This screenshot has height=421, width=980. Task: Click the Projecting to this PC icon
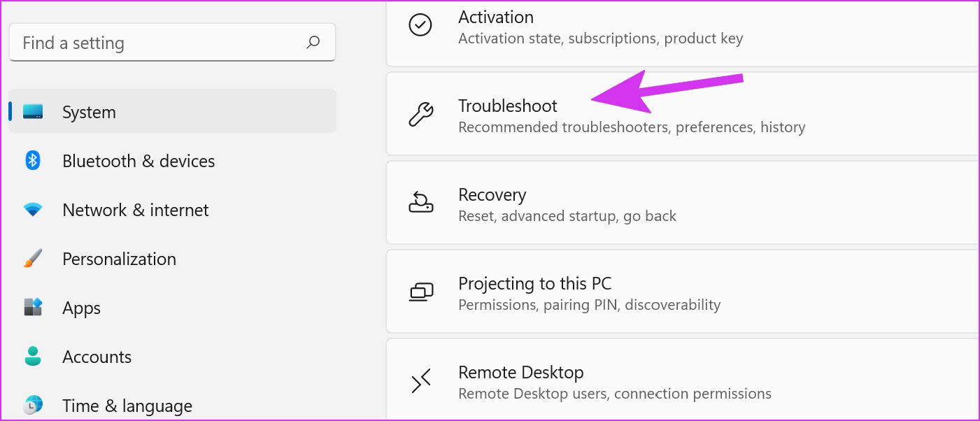(x=420, y=292)
